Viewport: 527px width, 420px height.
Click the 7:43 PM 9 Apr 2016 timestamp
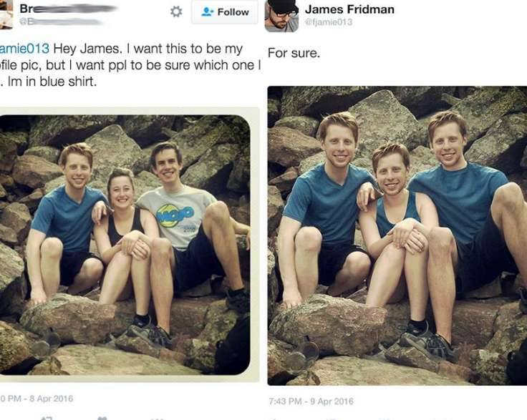[311, 401]
